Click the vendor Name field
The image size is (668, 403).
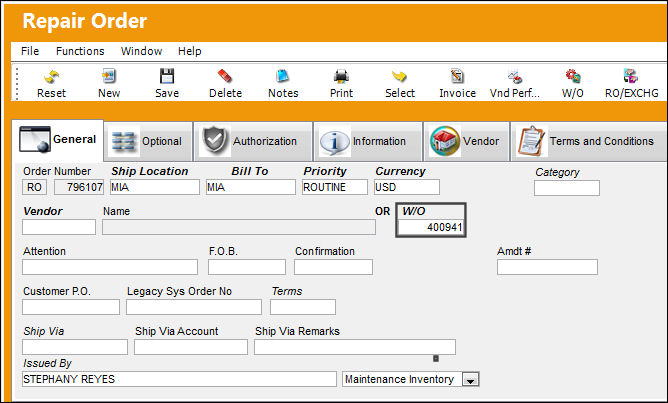coord(239,227)
